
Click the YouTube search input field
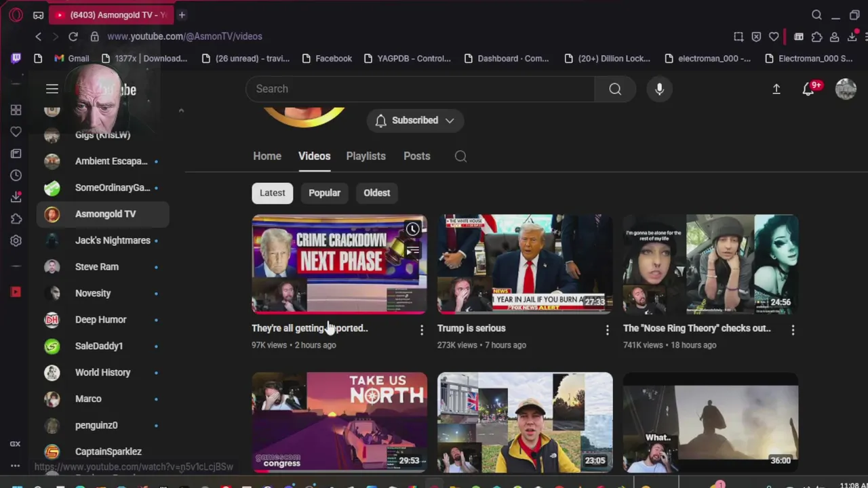[x=420, y=89]
